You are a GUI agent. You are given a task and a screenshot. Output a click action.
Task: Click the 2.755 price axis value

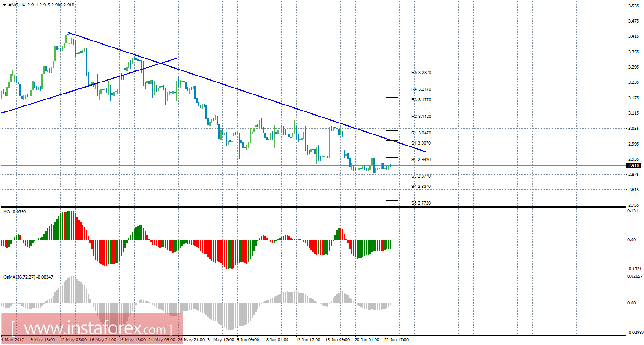[x=633, y=205]
